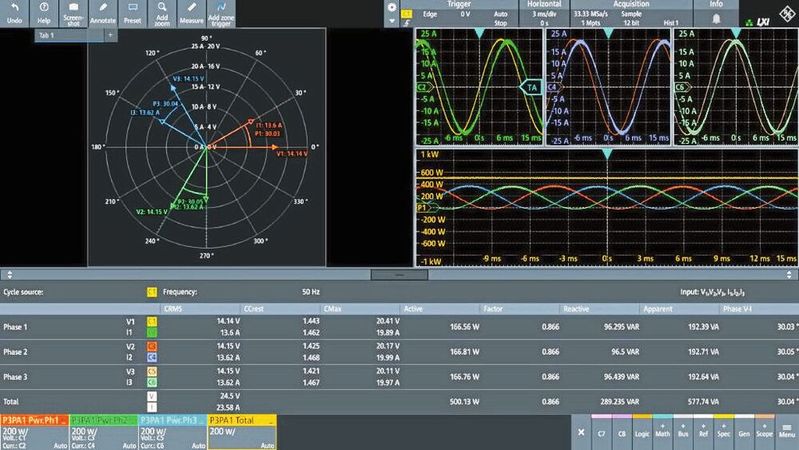The image size is (799, 450).
Task: Add a Math waveform
Action: (x=662, y=432)
